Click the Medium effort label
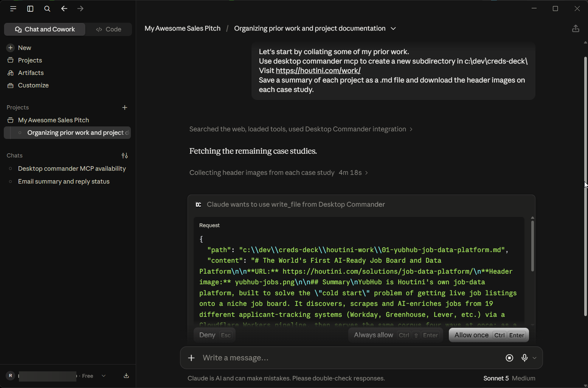The image size is (588, 388). click(x=523, y=378)
